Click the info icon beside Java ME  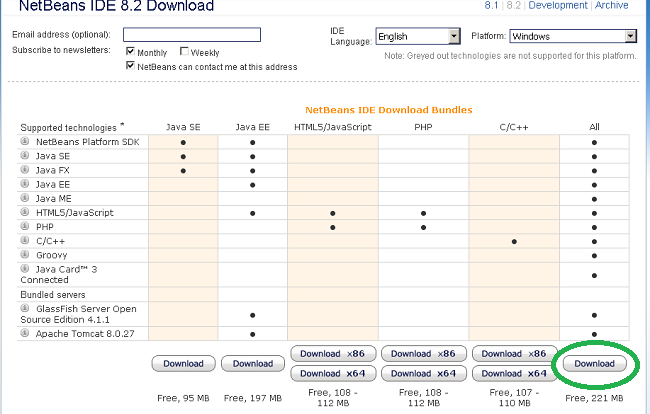pyautogui.click(x=25, y=198)
